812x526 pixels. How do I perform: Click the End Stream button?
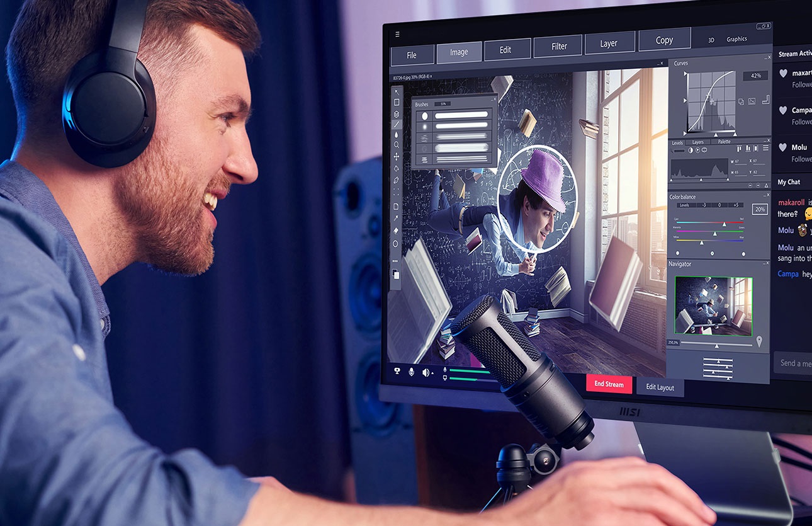609,384
